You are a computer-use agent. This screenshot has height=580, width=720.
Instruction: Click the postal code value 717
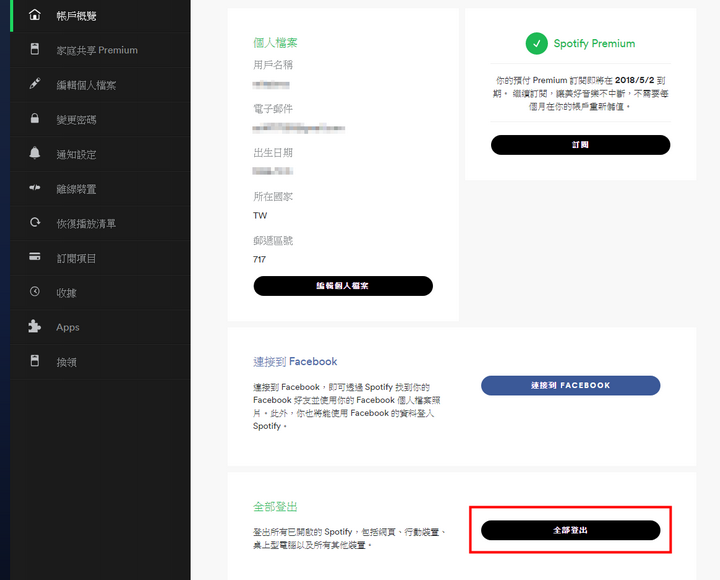259,259
